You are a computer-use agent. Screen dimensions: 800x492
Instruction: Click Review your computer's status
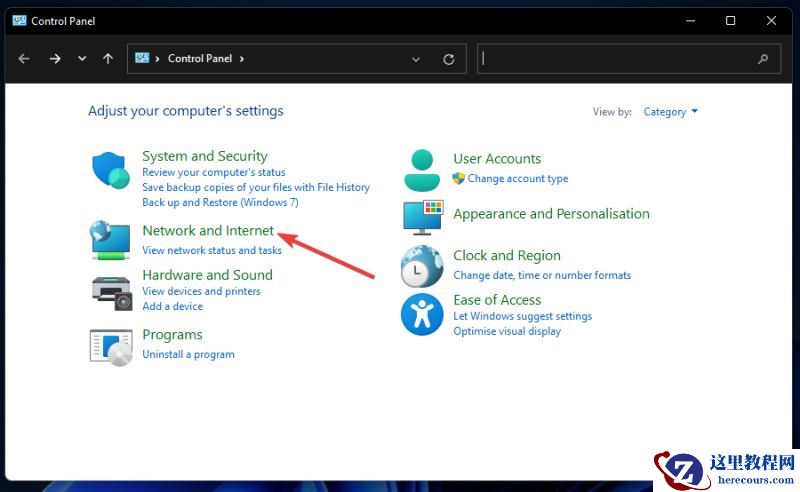(x=214, y=172)
